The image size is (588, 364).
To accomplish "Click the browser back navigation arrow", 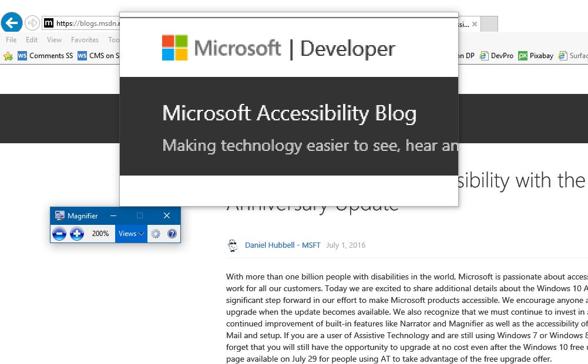I will 11,22.
